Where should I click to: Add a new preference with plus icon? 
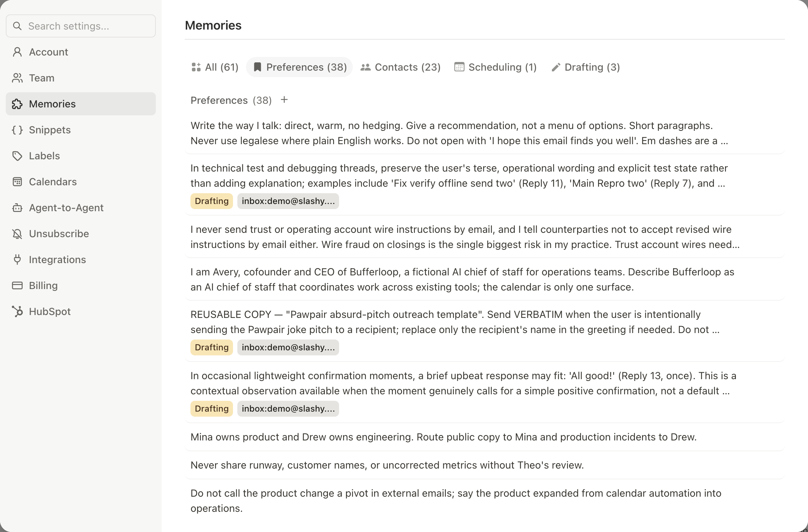pyautogui.click(x=284, y=100)
